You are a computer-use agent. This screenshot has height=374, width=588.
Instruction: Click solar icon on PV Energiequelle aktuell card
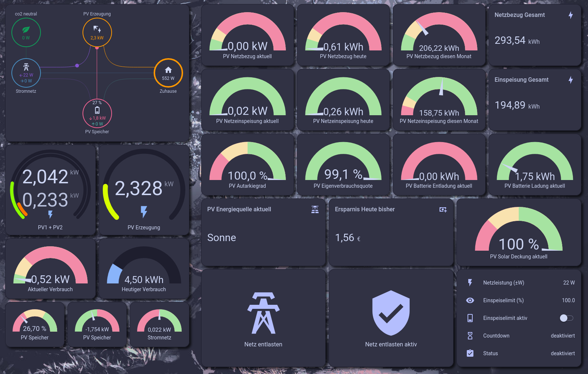tap(315, 209)
